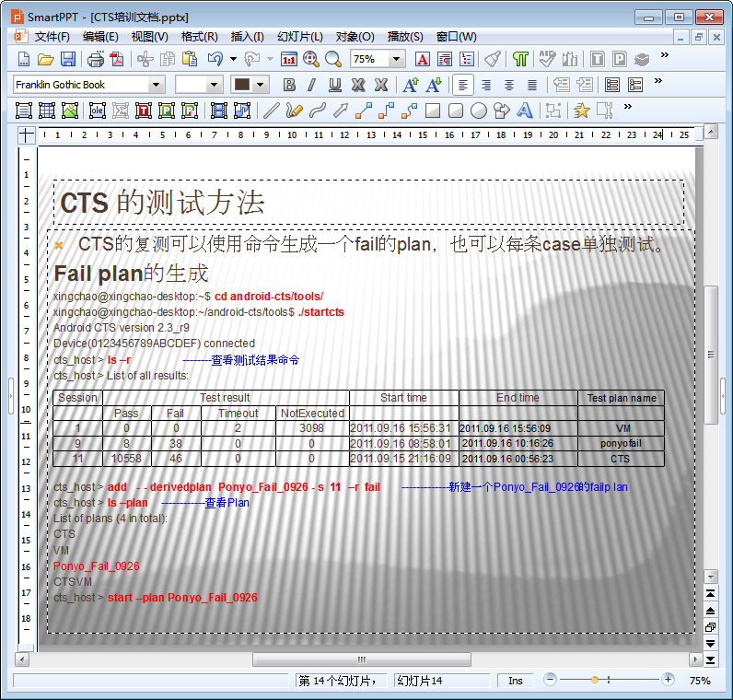Open the font color dropdown arrow
This screenshot has height=700, width=733.
coord(261,85)
